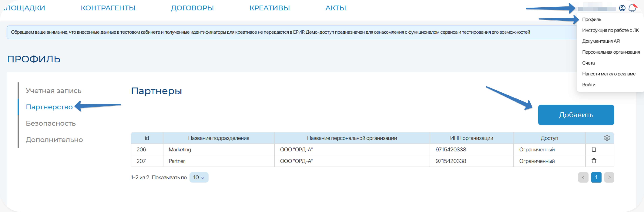Open the Креативы section
The width and height of the screenshot is (644, 212).
(270, 8)
